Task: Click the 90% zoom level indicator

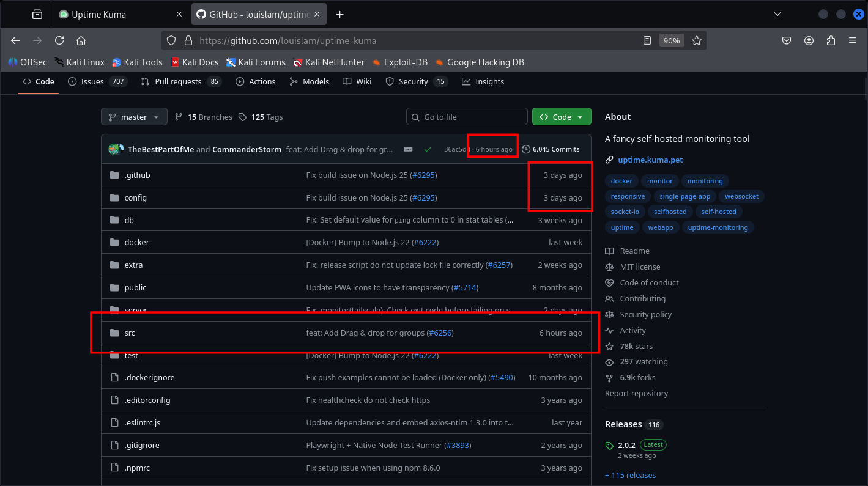Action: click(671, 40)
